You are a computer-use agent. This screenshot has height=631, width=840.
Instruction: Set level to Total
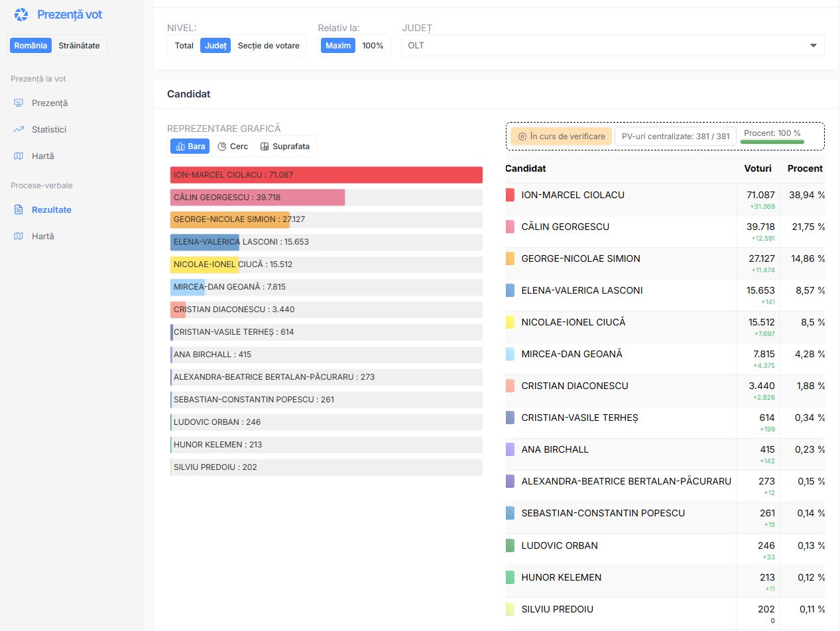point(184,46)
